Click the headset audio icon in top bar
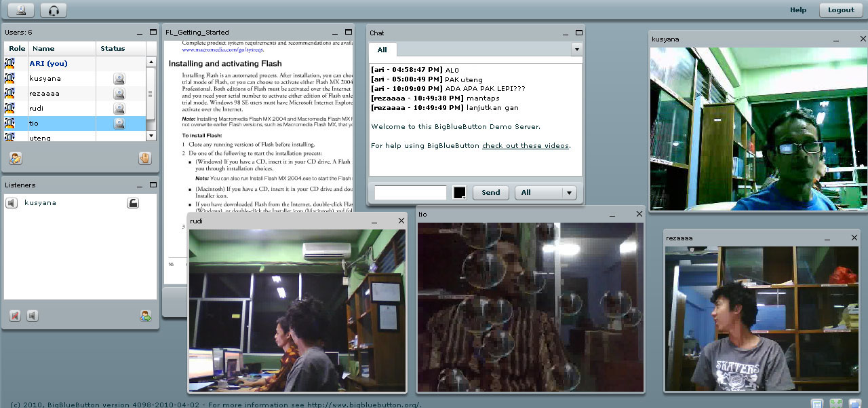The width and height of the screenshot is (868, 408). 54,10
